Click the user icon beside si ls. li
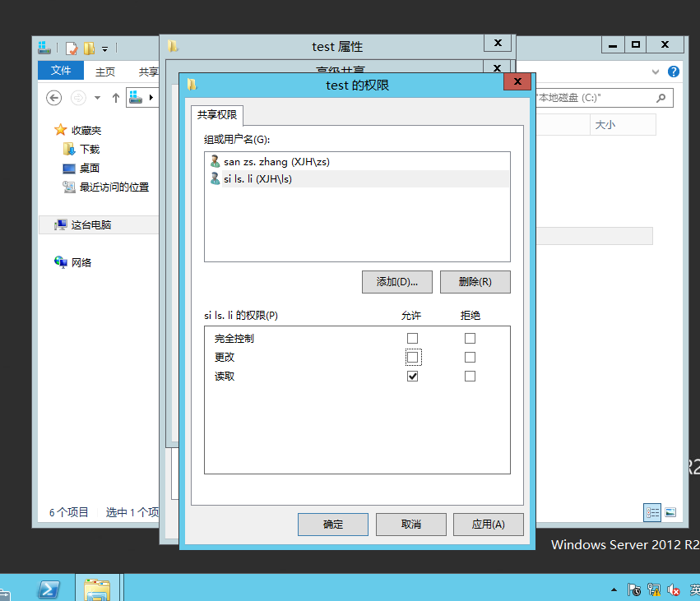700x601 pixels. point(215,179)
